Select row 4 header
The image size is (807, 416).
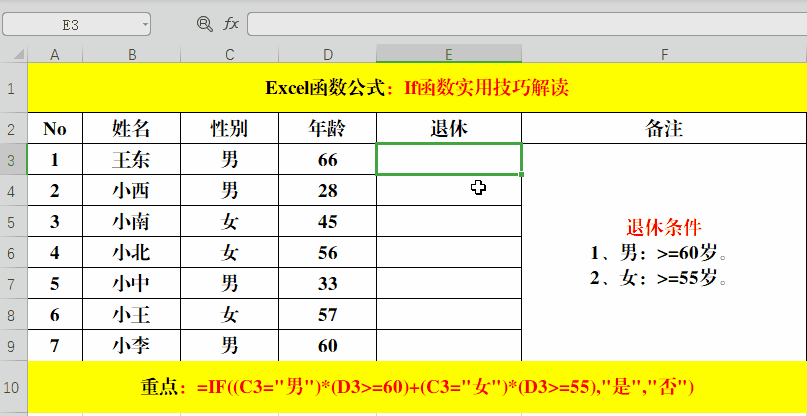tap(13, 190)
